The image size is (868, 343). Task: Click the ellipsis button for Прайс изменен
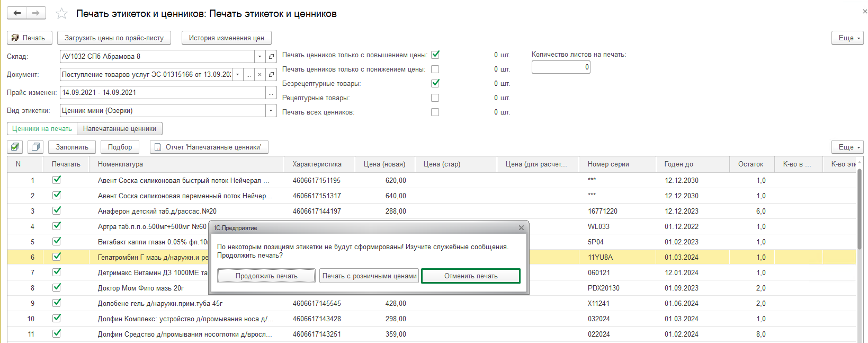271,93
